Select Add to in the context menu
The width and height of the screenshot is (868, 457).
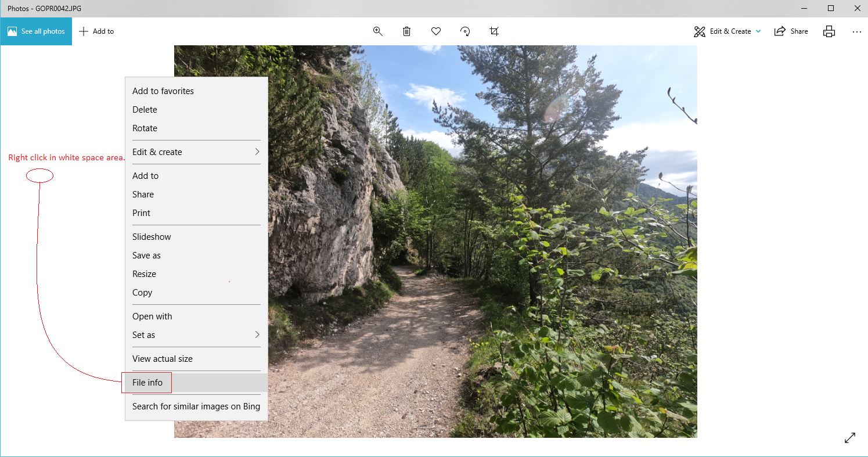pos(196,176)
